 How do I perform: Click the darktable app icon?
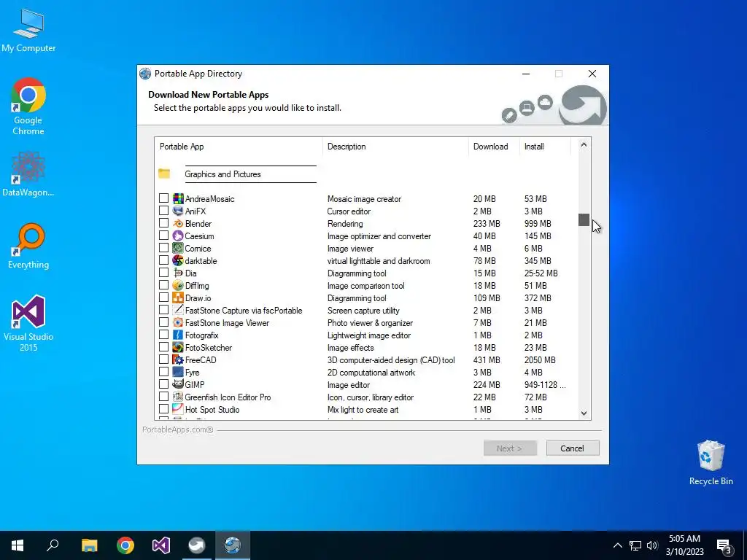click(178, 260)
